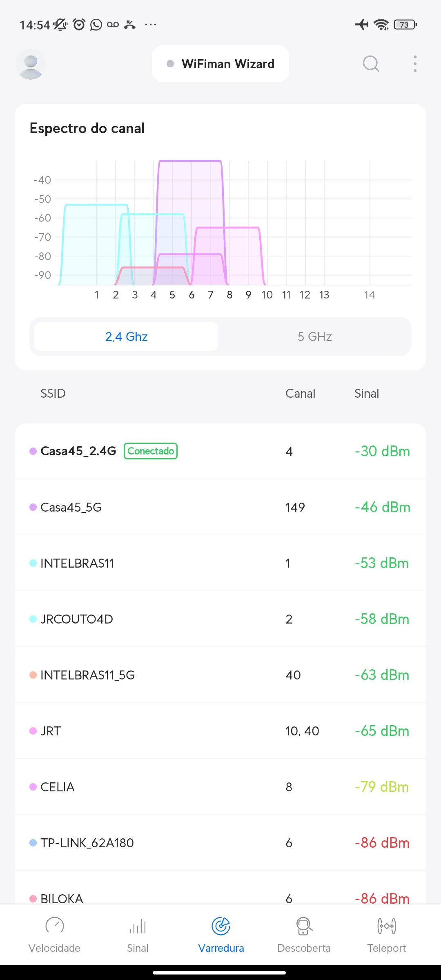The height and width of the screenshot is (980, 441).
Task: Sort list by Sinal column header
Action: point(366,393)
